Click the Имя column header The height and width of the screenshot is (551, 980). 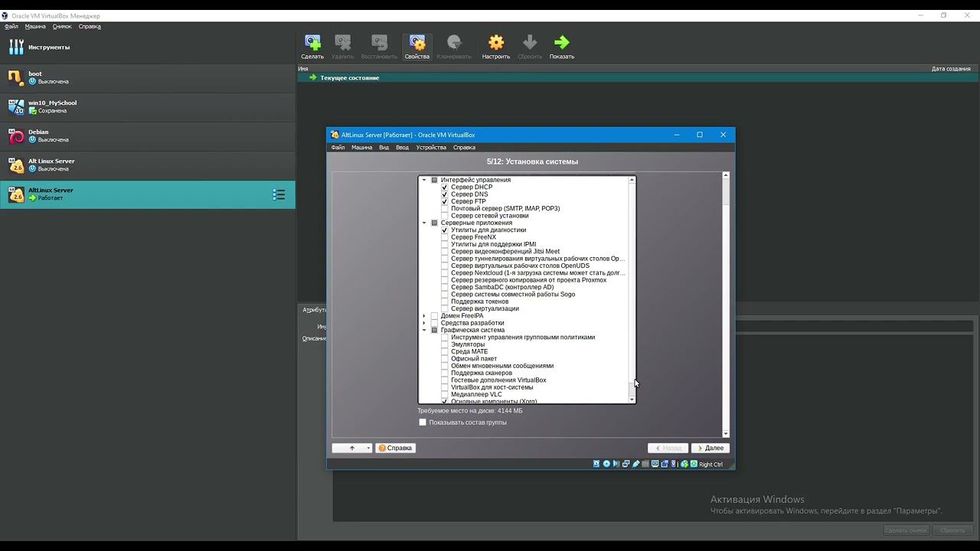303,69
